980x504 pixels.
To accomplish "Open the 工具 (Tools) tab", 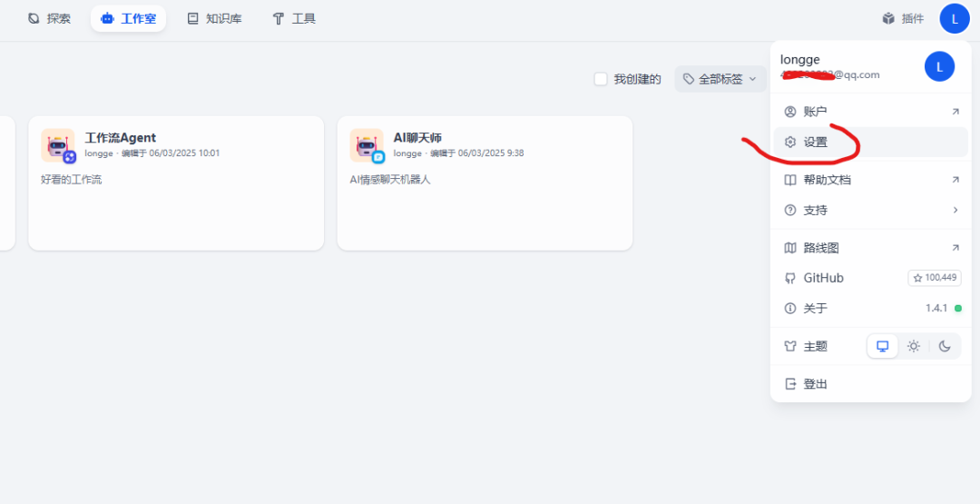I will (x=294, y=19).
